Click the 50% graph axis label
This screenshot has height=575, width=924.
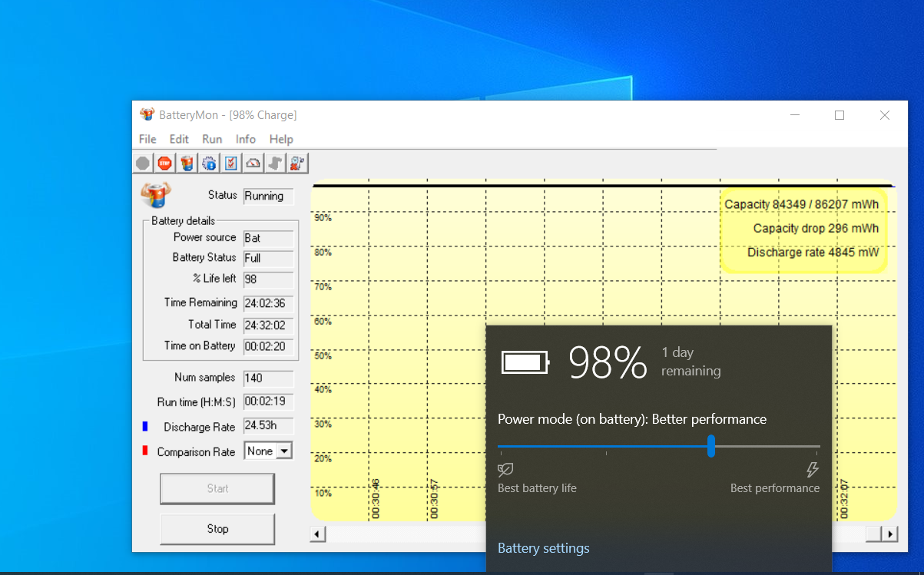(x=323, y=356)
